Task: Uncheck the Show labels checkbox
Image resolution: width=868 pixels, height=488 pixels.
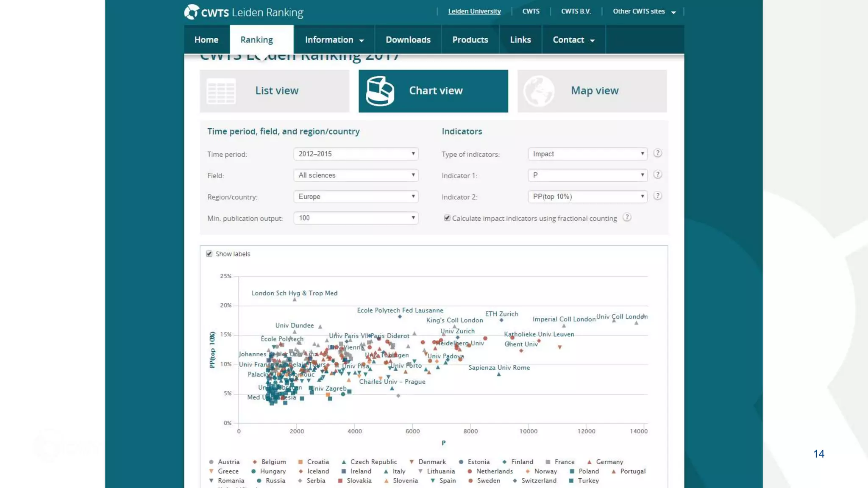Action: point(209,254)
